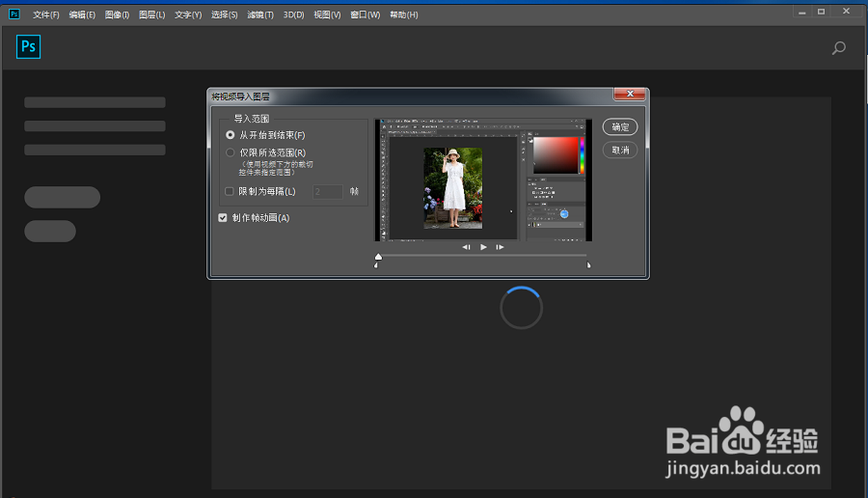Open the search magnifier icon
The image size is (868, 498).
click(x=839, y=48)
